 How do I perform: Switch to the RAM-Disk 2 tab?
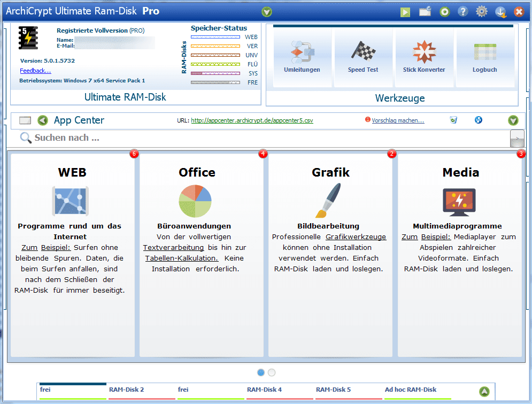pyautogui.click(x=142, y=391)
